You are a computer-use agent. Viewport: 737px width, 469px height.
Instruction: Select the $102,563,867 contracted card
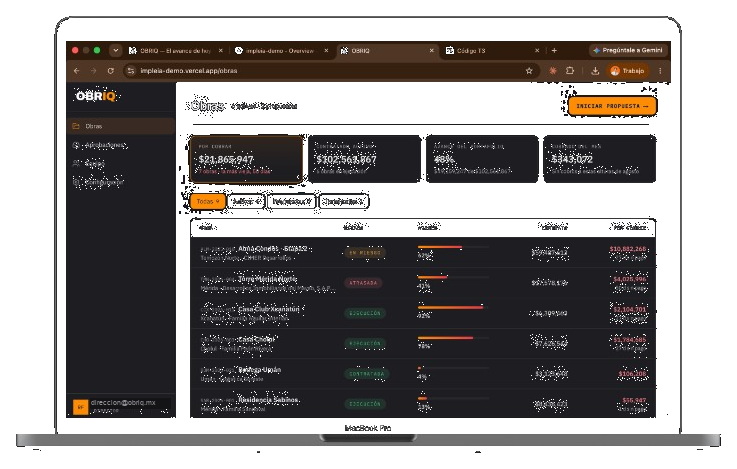[364, 159]
